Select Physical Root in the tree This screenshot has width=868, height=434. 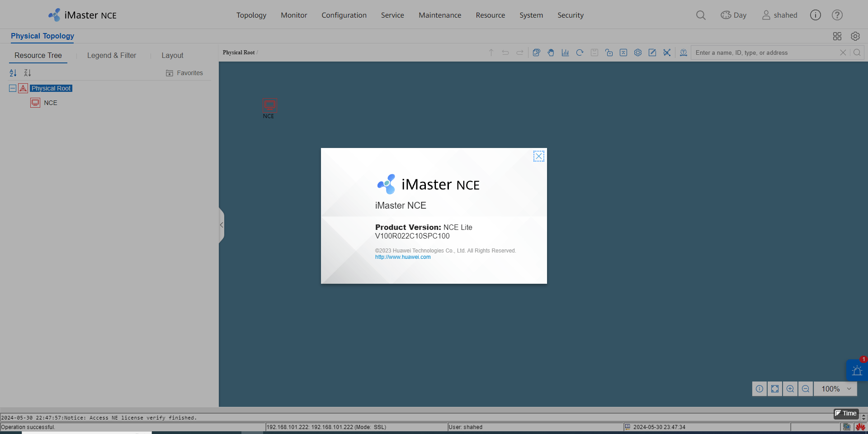coord(51,88)
